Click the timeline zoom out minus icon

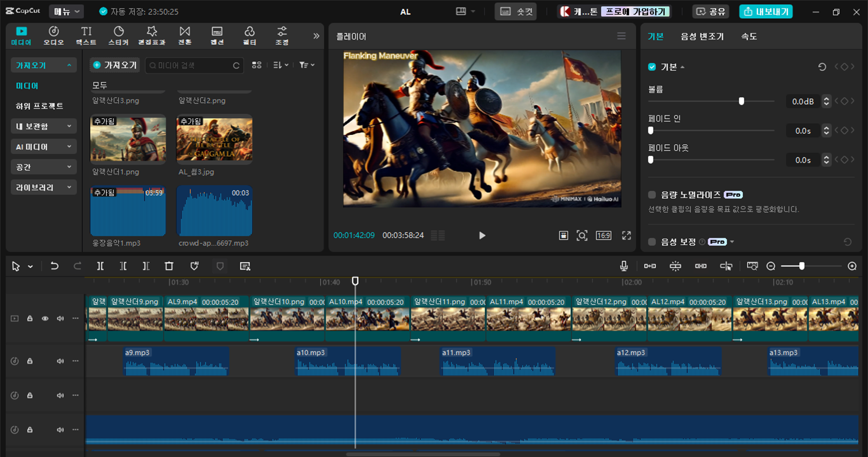pos(771,266)
